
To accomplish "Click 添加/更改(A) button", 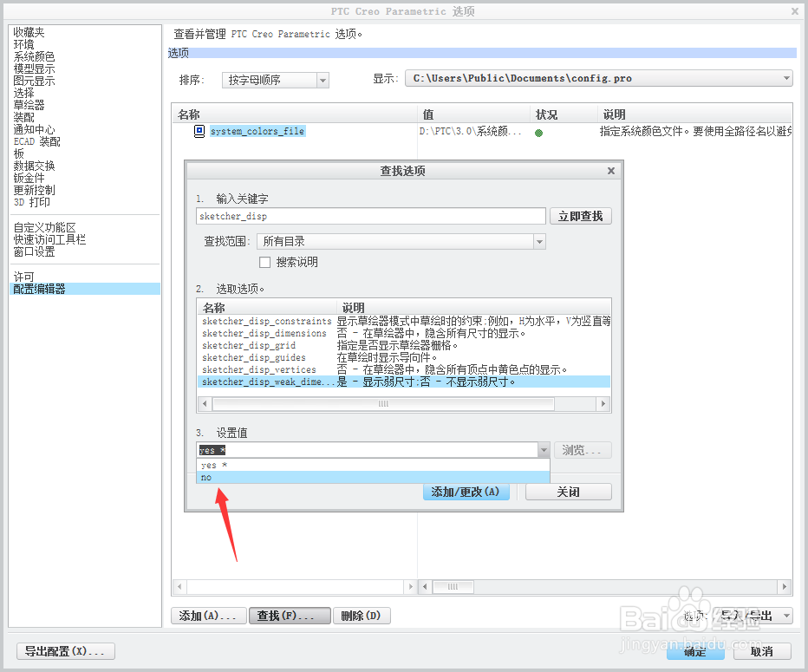I will (x=466, y=493).
